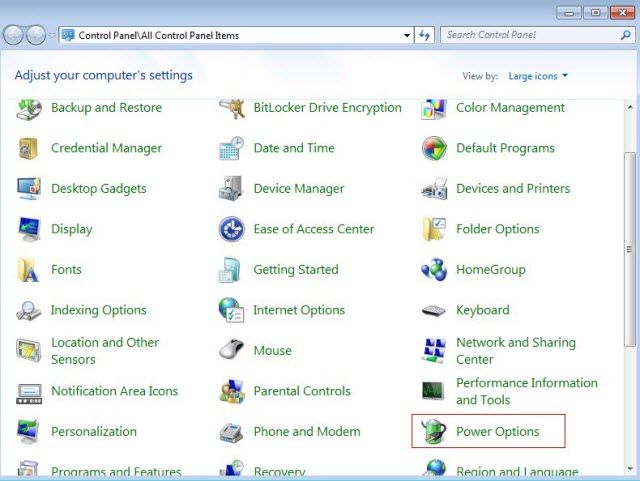Open the HomeGroup spheres icon
The image size is (640, 481).
point(434,269)
